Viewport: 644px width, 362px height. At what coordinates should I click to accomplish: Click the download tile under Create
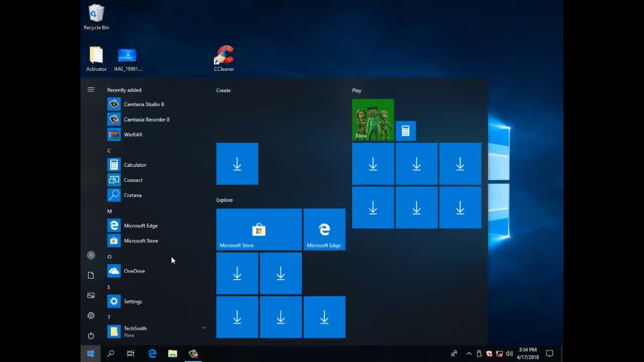pyautogui.click(x=237, y=164)
